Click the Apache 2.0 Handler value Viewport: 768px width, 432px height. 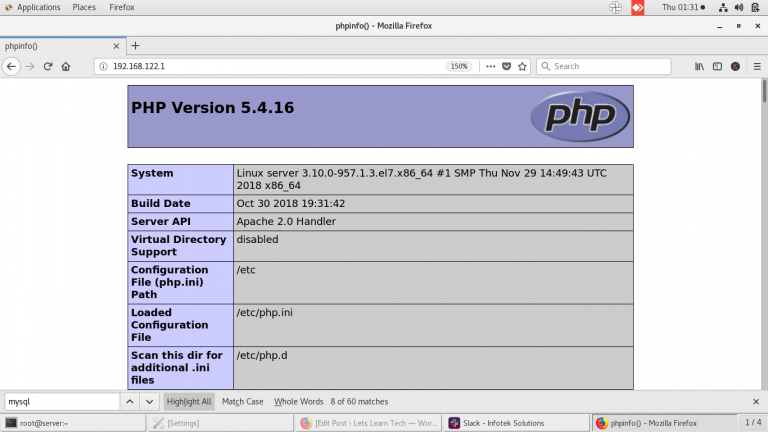[x=286, y=221]
